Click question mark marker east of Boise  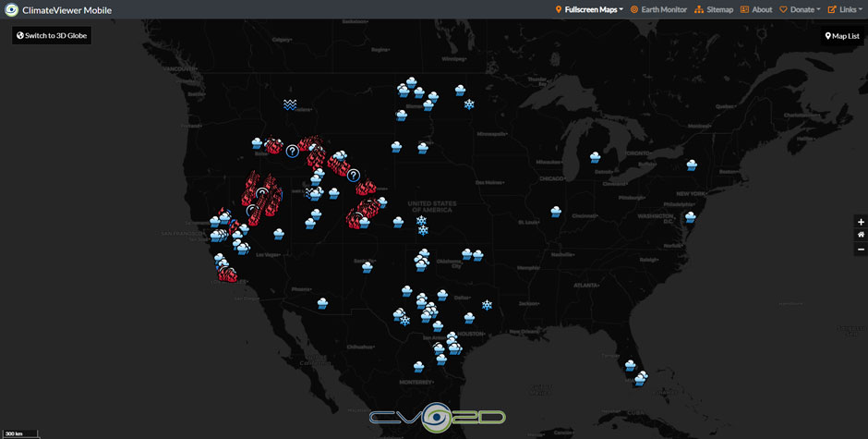click(293, 151)
